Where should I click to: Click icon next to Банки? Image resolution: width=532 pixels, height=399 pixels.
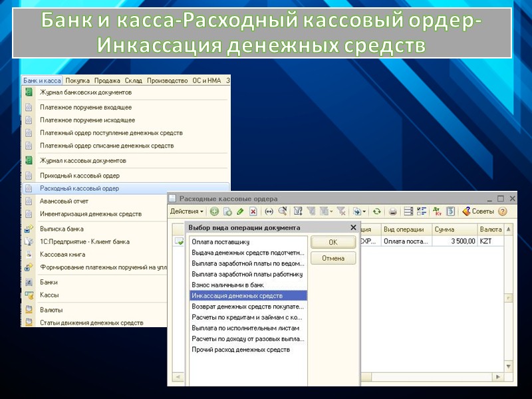pyautogui.click(x=29, y=282)
